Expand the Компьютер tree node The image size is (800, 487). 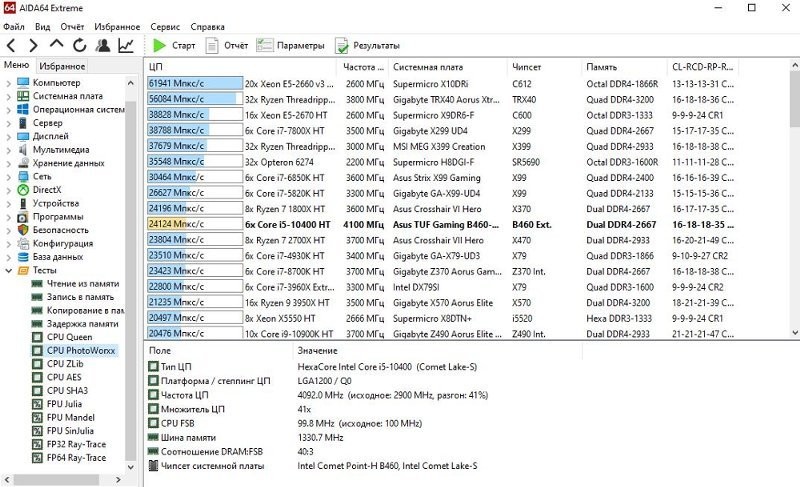(8, 83)
